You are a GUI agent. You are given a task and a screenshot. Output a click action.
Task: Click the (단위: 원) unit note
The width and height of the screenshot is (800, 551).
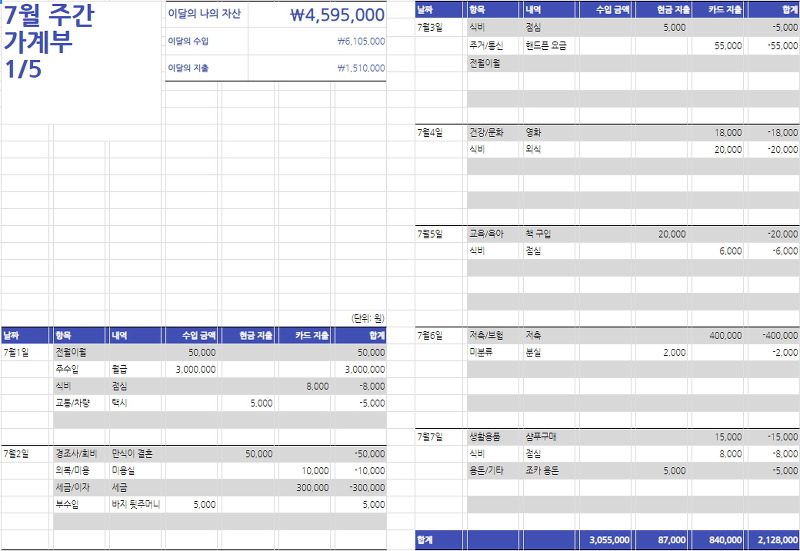[368, 318]
